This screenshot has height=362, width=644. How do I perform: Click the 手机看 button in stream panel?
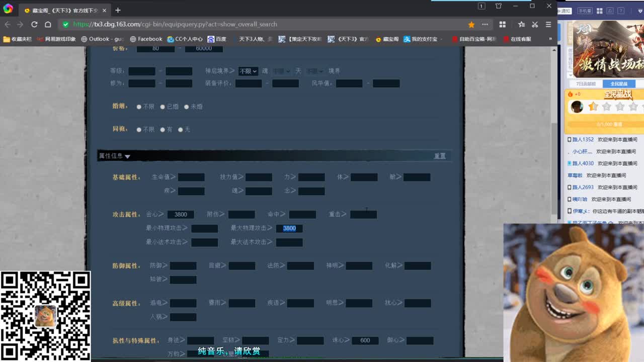click(585, 11)
